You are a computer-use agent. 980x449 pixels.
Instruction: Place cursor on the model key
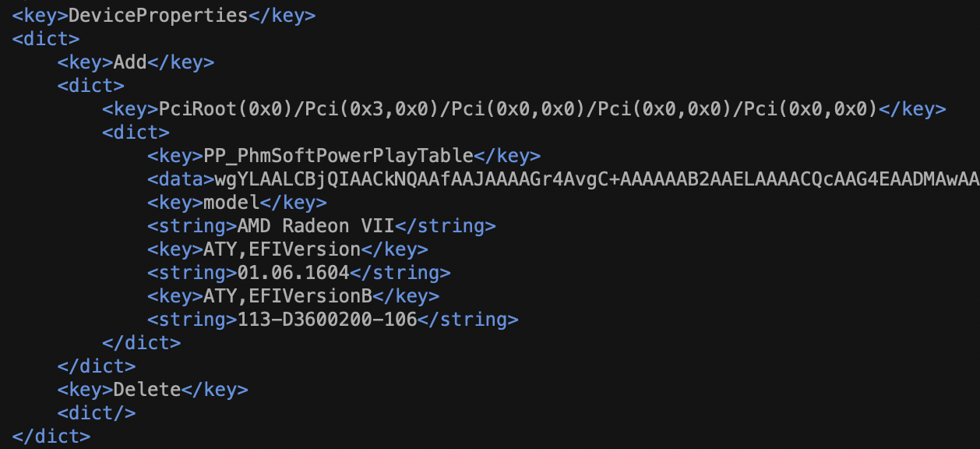tap(231, 203)
